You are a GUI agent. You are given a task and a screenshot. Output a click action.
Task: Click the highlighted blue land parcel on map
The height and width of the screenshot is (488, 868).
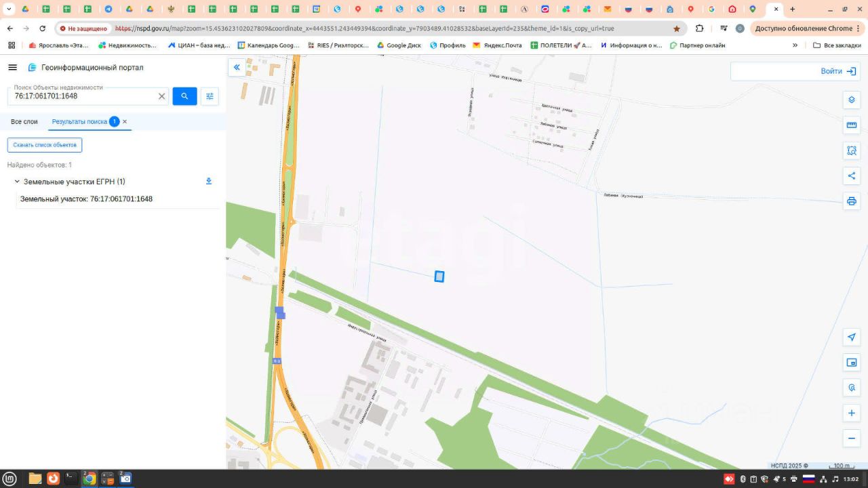tap(439, 277)
